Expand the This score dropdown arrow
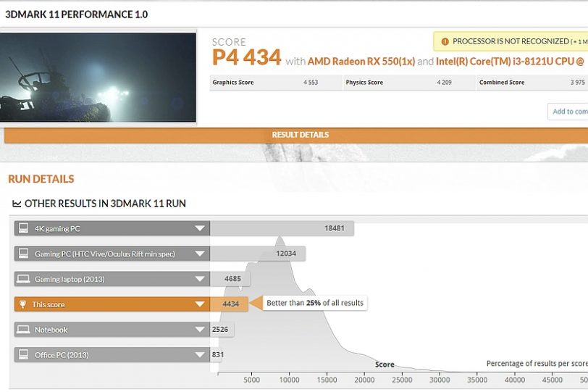The height and width of the screenshot is (392, 588). tap(200, 304)
